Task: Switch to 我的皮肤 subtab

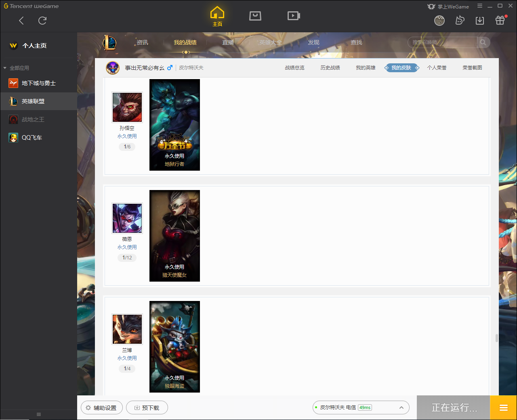Action: click(x=401, y=68)
